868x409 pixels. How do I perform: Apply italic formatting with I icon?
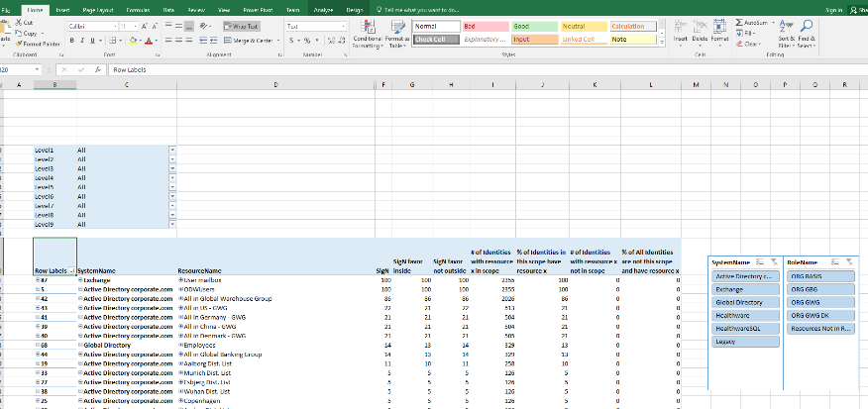[82, 41]
